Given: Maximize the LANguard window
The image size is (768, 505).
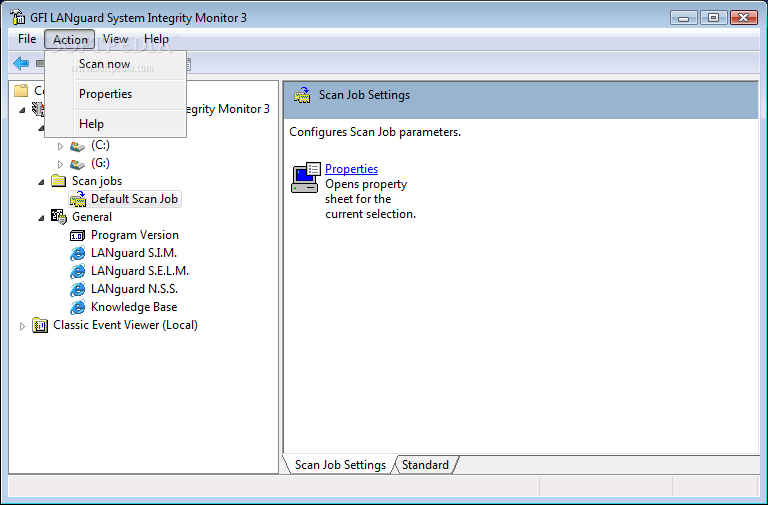Looking at the screenshot, I should (713, 18).
